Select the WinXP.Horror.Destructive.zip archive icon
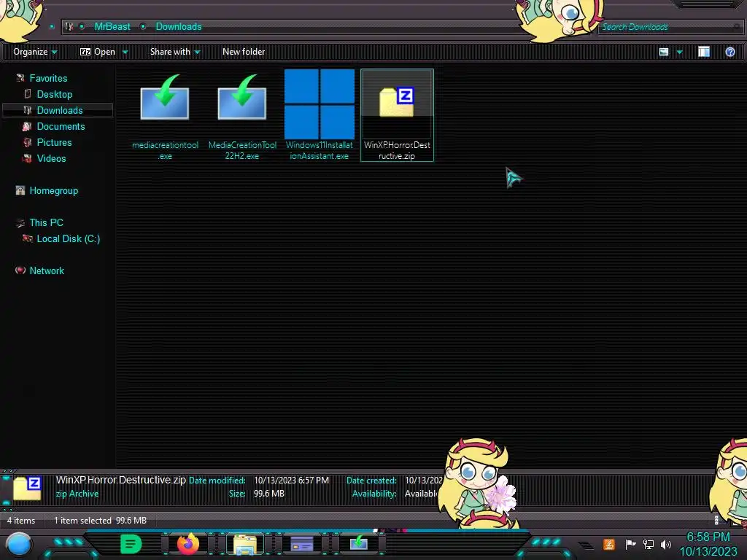 pyautogui.click(x=397, y=101)
